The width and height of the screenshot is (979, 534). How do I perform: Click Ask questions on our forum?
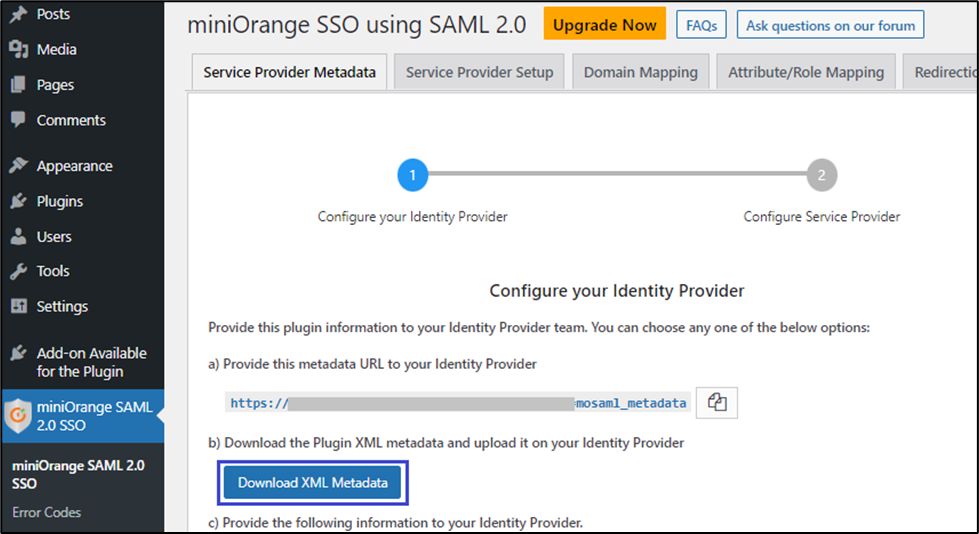830,25
